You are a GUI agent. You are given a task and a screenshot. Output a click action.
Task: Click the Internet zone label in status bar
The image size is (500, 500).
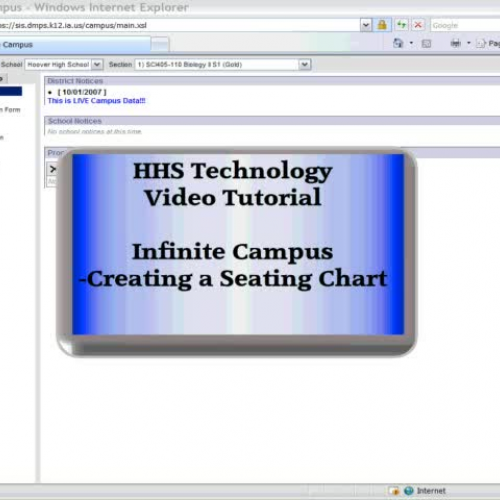(431, 491)
